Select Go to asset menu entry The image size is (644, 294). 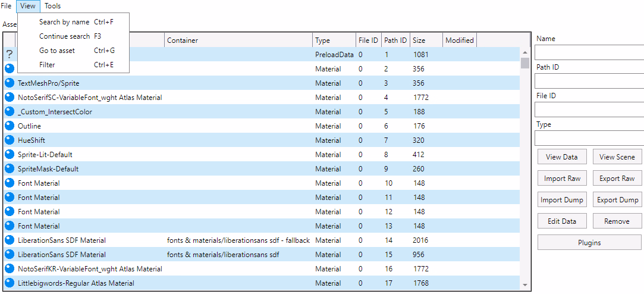click(x=57, y=51)
